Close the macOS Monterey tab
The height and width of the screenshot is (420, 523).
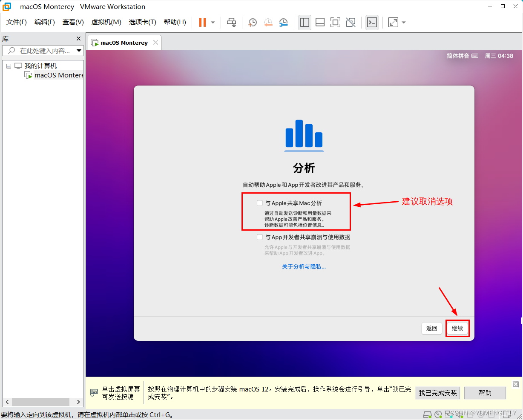(x=156, y=42)
